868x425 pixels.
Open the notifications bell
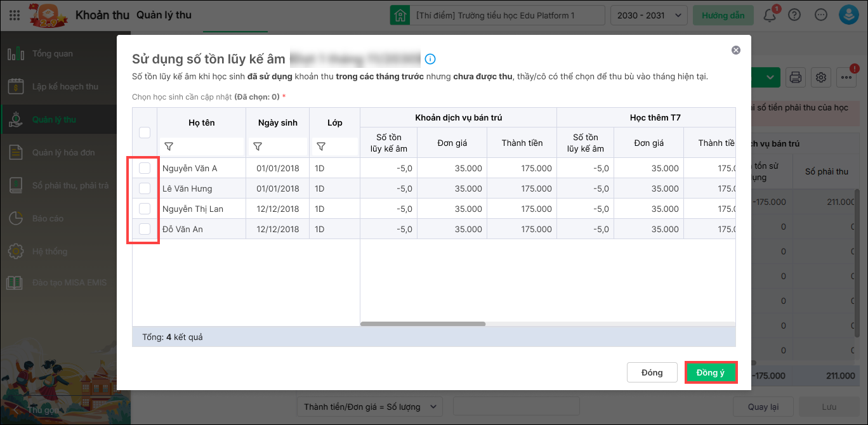tap(770, 15)
